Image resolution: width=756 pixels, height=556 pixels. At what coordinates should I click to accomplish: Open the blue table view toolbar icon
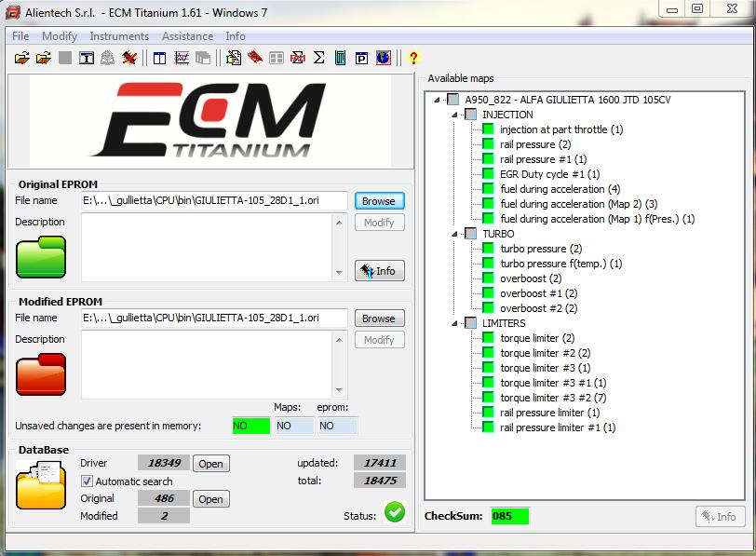pos(159,59)
